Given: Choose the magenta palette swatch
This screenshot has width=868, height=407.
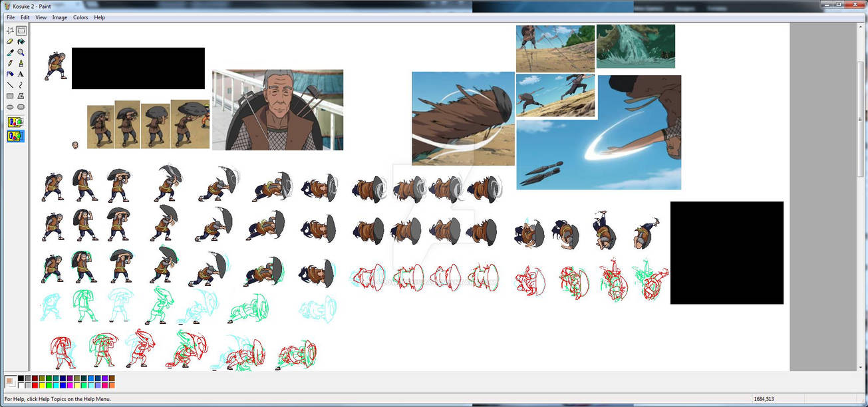Looking at the screenshot, I should pyautogui.click(x=70, y=386).
